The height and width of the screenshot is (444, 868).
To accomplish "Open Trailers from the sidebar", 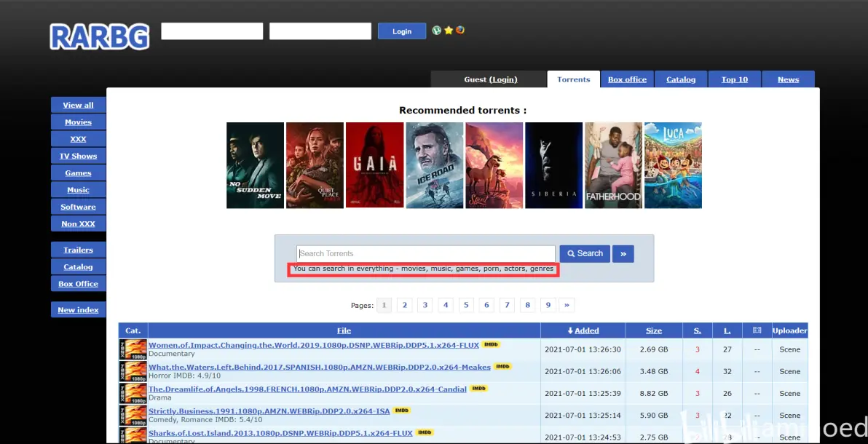I will pos(78,250).
